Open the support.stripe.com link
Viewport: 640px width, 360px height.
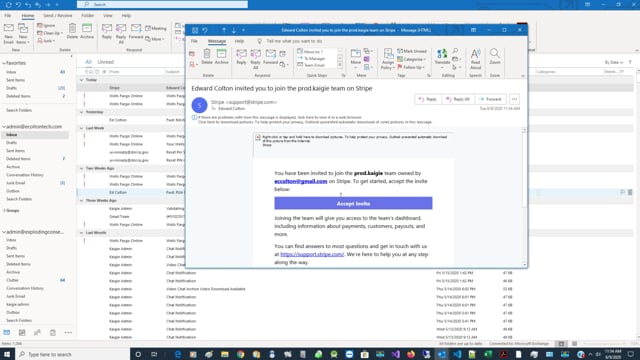point(312,254)
